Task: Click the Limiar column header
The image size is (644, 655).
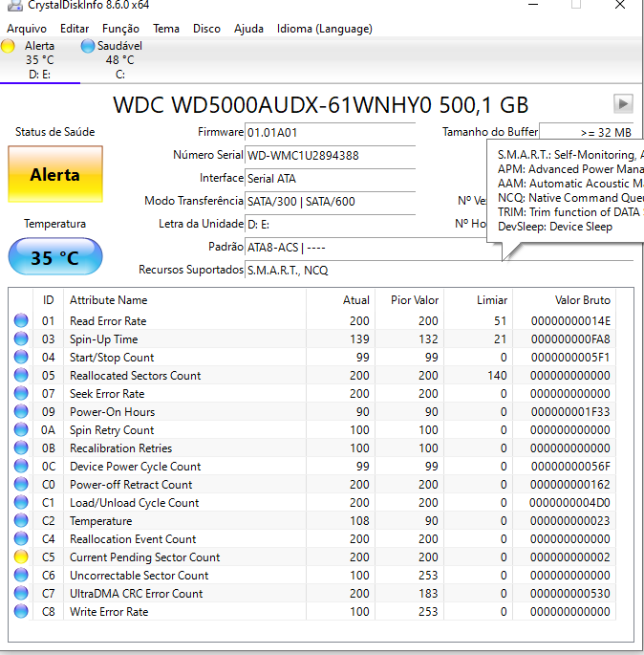Action: tap(479, 300)
